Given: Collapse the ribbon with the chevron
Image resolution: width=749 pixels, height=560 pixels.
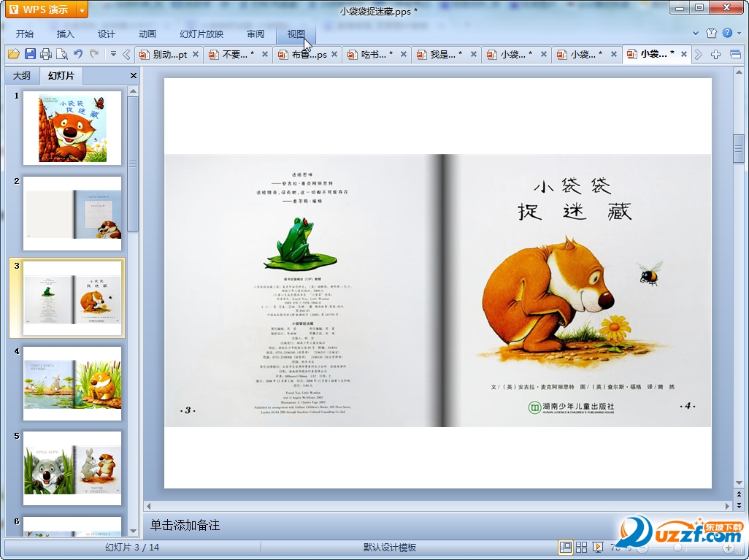Looking at the screenshot, I should coord(696,33).
